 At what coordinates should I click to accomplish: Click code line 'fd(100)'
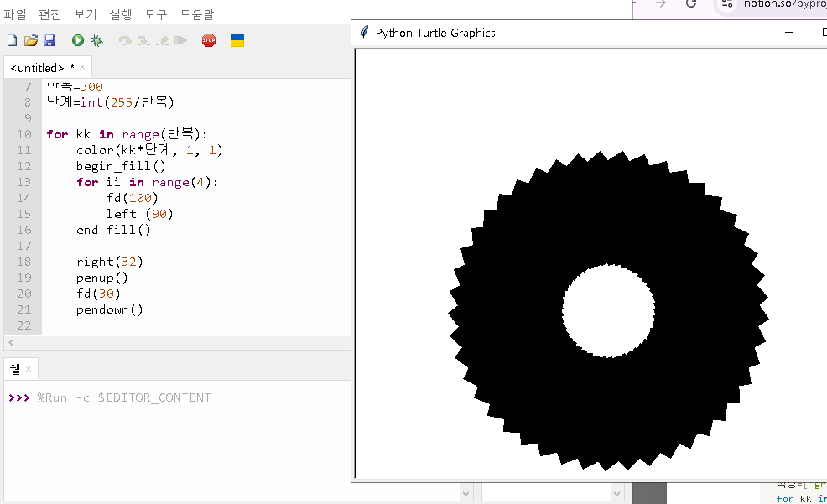point(132,198)
